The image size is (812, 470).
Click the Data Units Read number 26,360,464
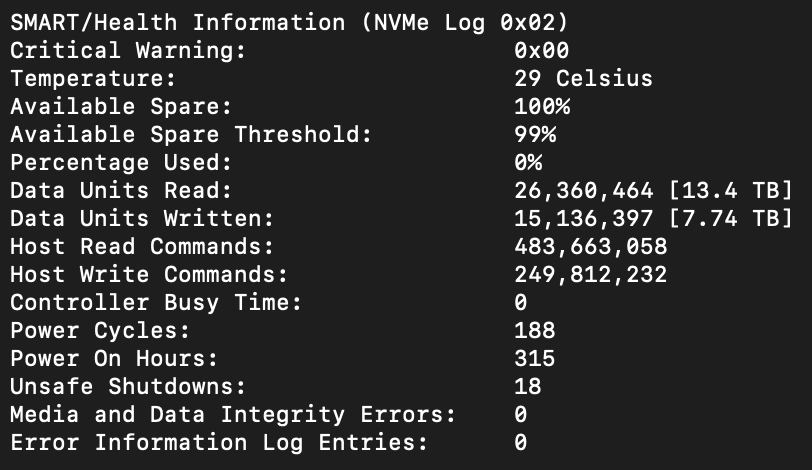tap(584, 191)
